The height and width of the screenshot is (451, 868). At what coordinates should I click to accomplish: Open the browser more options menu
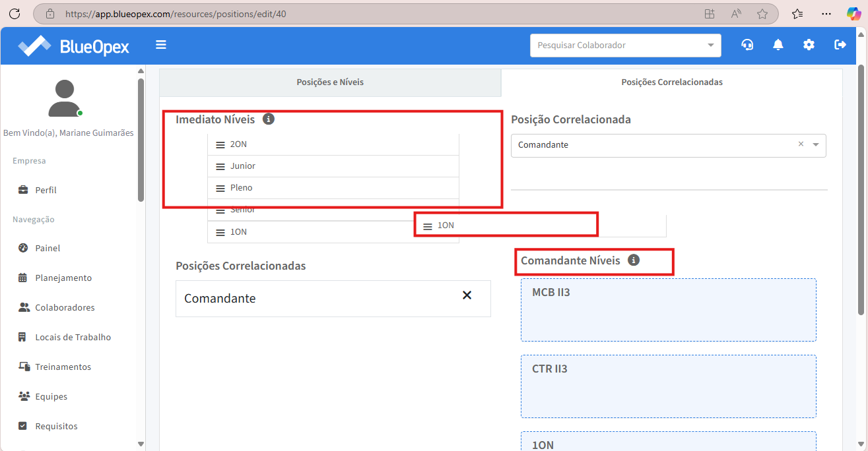tap(826, 14)
